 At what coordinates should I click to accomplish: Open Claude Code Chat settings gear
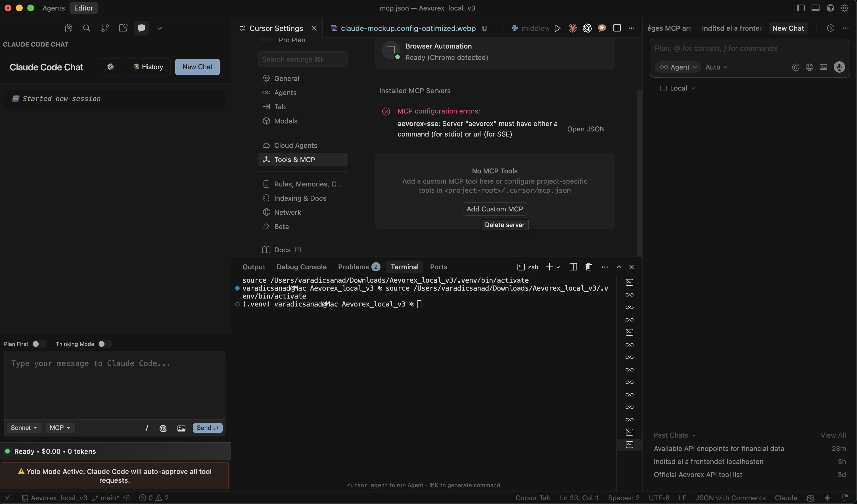[110, 67]
